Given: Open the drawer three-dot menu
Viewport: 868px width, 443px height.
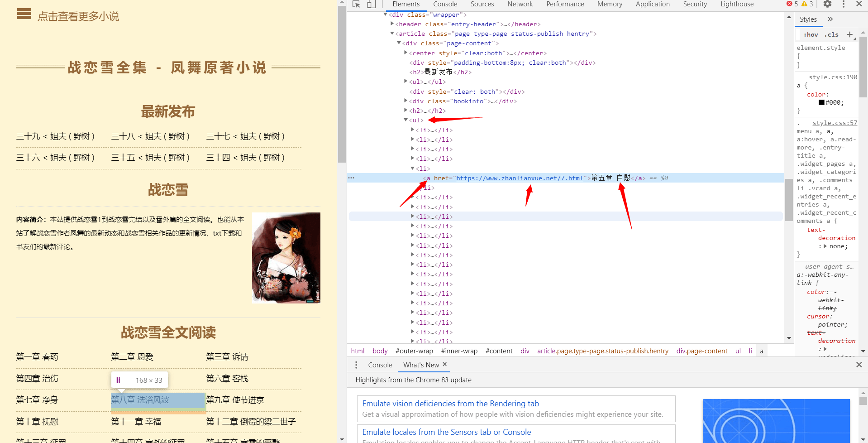Looking at the screenshot, I should [x=356, y=365].
